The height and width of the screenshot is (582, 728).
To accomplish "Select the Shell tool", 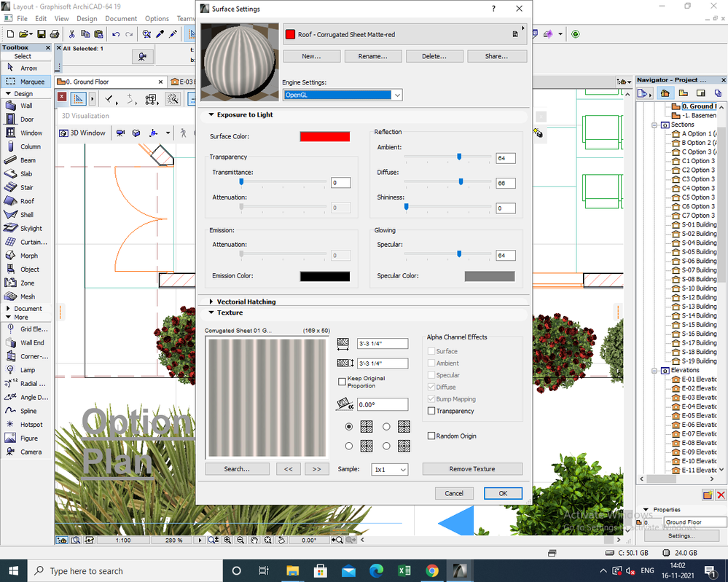I will coord(26,215).
